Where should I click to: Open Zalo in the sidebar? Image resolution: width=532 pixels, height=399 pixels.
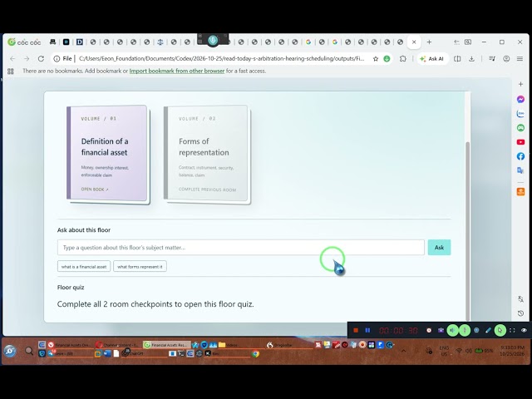point(520,113)
